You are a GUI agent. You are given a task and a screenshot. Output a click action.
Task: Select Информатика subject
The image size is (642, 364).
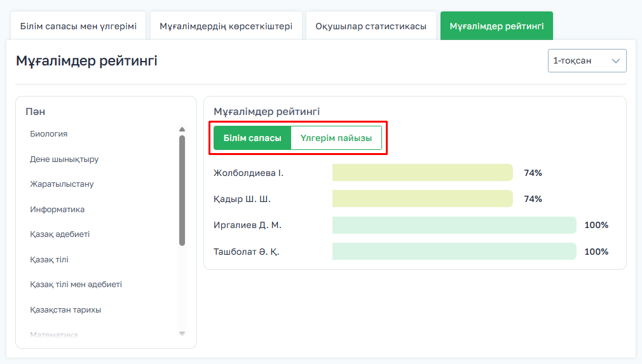[57, 210]
